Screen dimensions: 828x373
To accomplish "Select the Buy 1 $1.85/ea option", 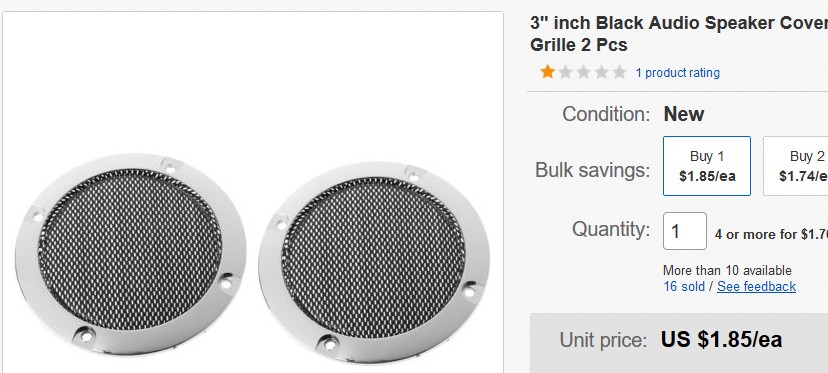I will (707, 166).
